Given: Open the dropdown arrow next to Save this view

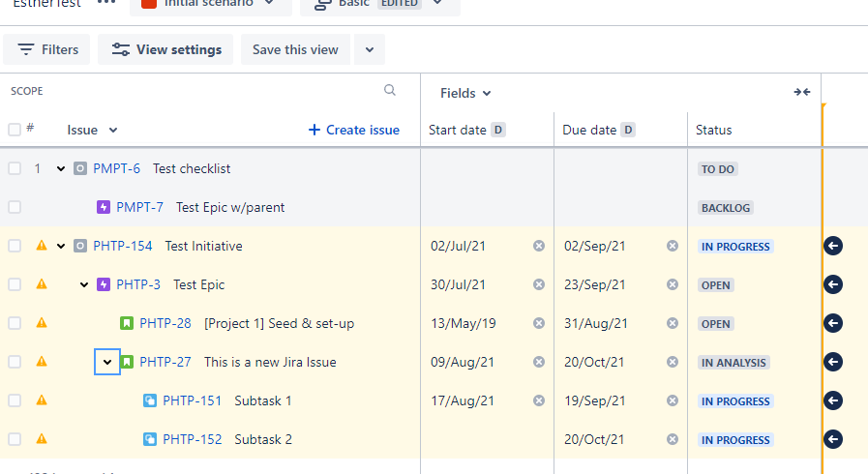Looking at the screenshot, I should tap(370, 49).
